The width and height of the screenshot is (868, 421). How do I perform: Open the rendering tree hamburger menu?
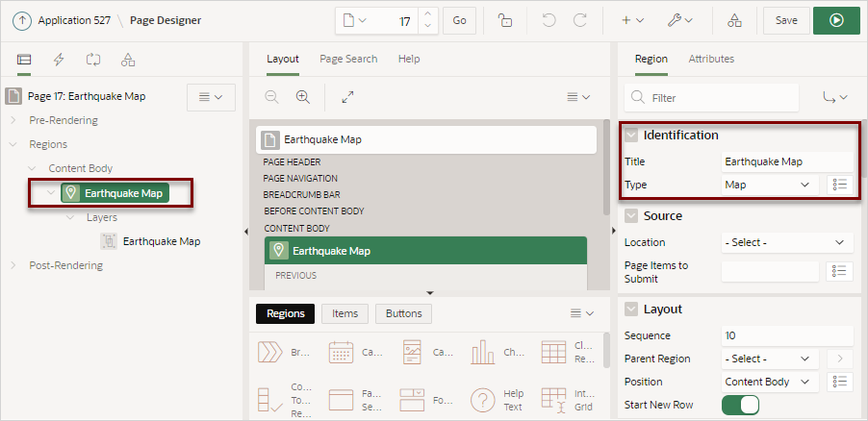pyautogui.click(x=211, y=97)
